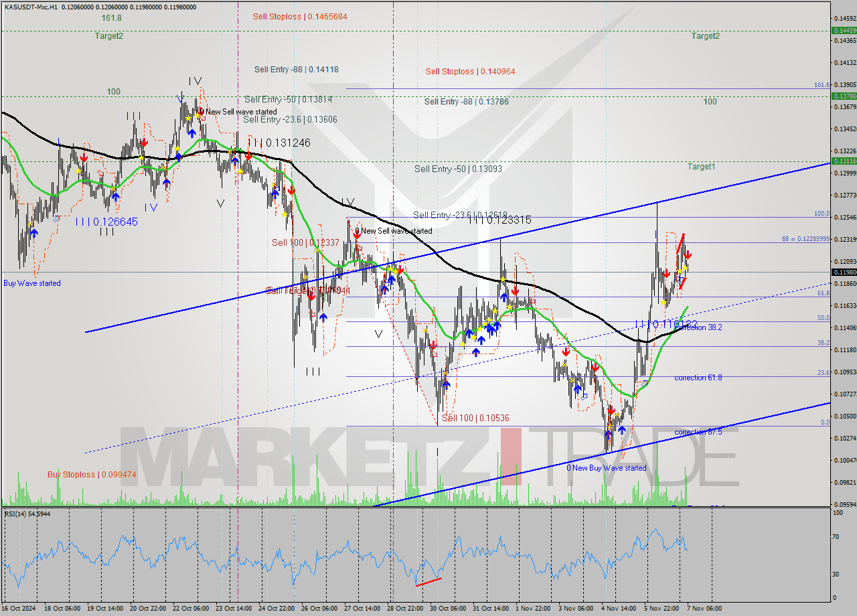Select the "correction 61.8" label
The image size is (857, 616).
(698, 378)
